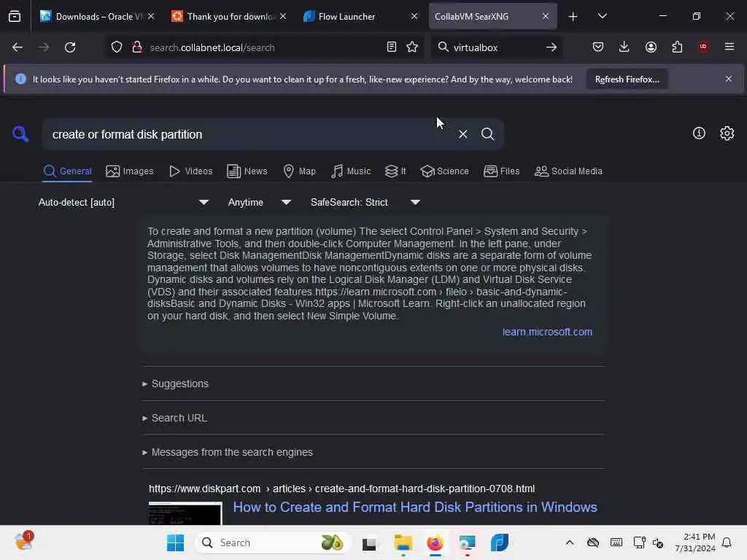747x560 pixels.
Task: Open a new browser tab
Action: [x=573, y=17]
